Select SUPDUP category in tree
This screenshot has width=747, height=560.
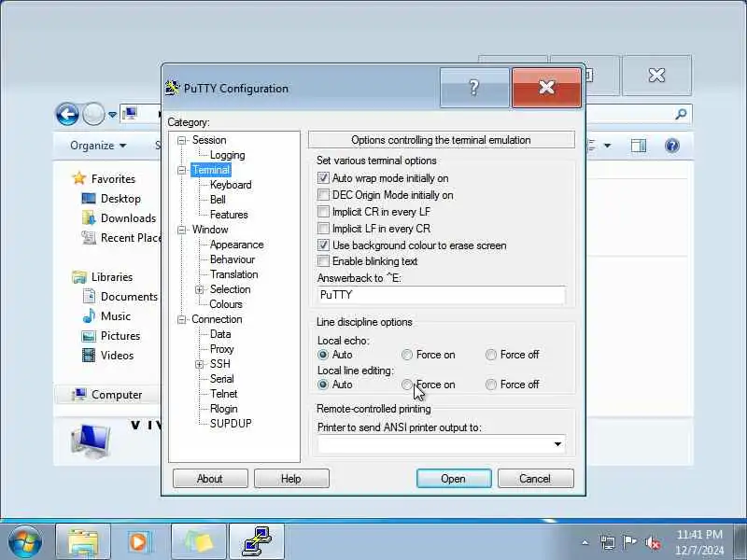(x=231, y=424)
